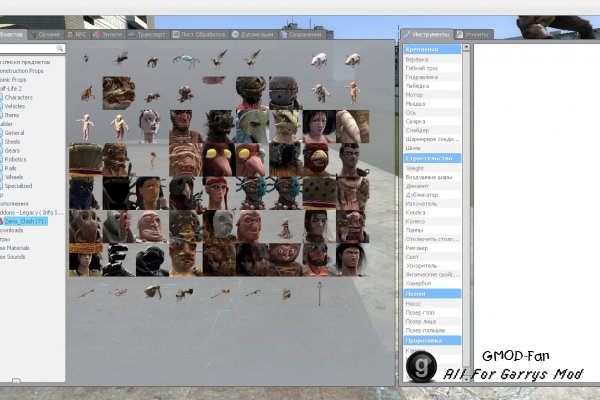Open the Транспорт tab

coord(148,34)
